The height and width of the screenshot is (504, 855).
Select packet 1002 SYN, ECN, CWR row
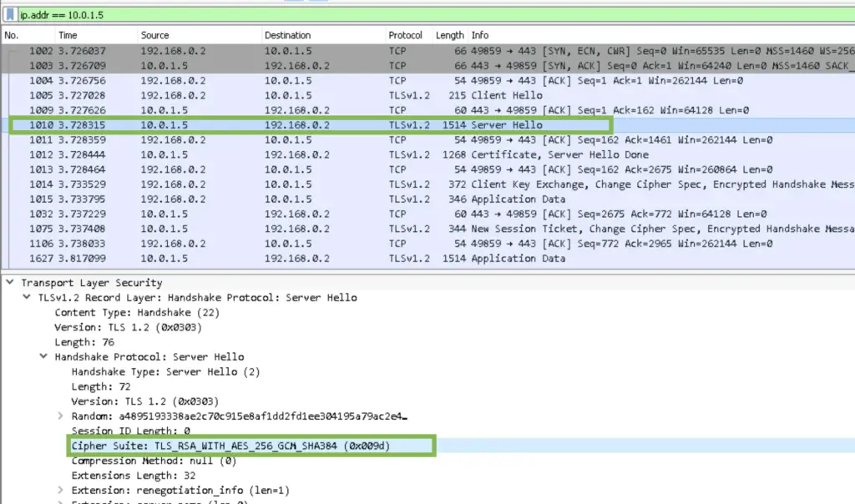point(428,51)
